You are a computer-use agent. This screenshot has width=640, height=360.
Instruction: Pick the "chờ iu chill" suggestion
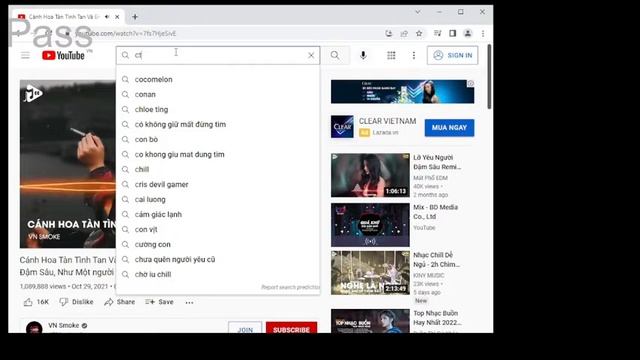point(218,274)
